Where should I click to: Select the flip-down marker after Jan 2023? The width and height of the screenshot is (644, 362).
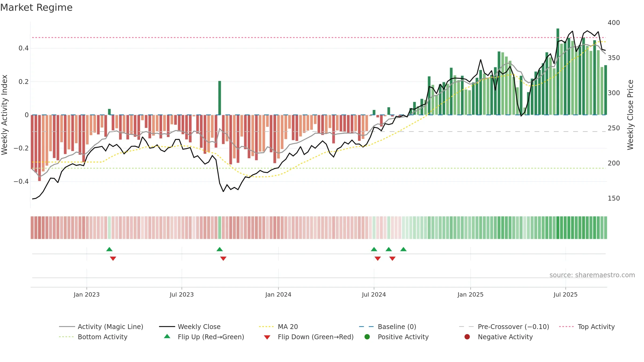click(113, 258)
